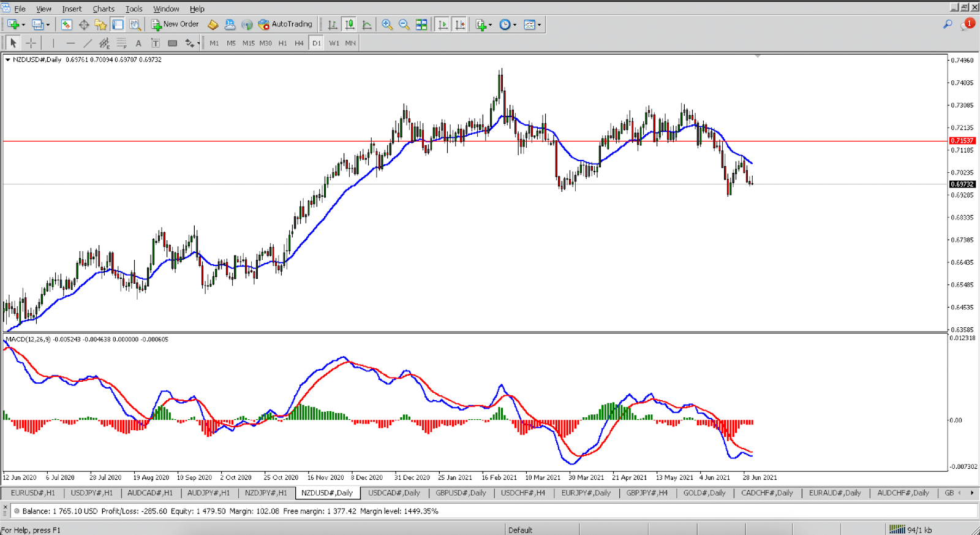Viewport: 980px width, 535px height.
Task: Open the Charts menu
Action: [x=104, y=9]
